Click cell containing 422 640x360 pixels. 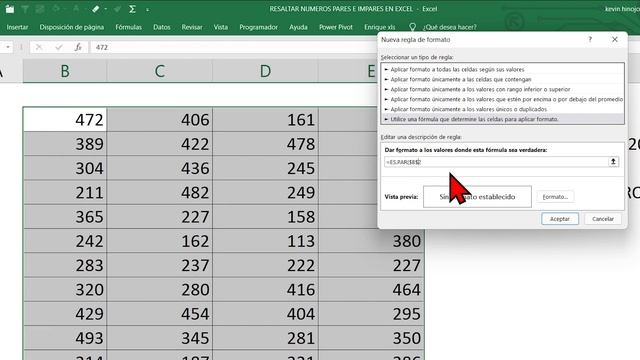(x=160, y=144)
